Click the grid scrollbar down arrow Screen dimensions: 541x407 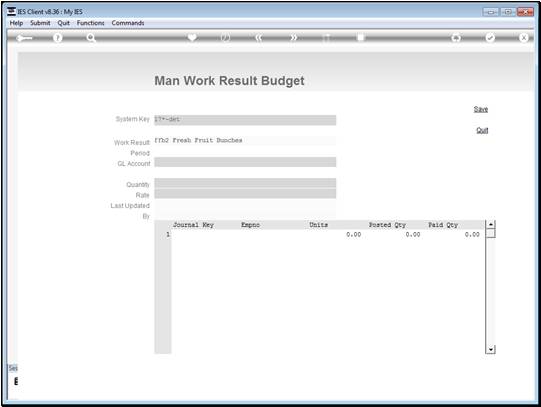(x=490, y=349)
